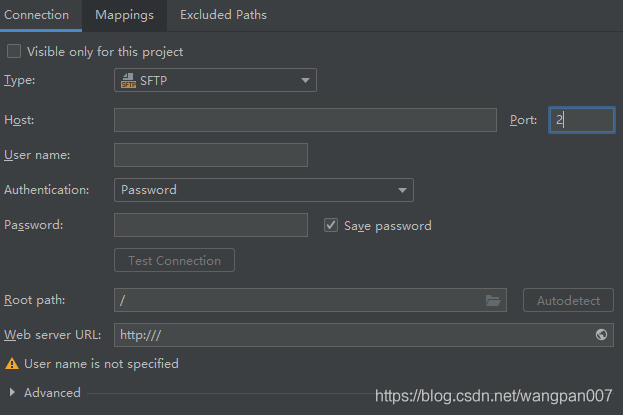Expand the Advanced section
Viewport: 623px width, 415px height.
pyautogui.click(x=12, y=393)
